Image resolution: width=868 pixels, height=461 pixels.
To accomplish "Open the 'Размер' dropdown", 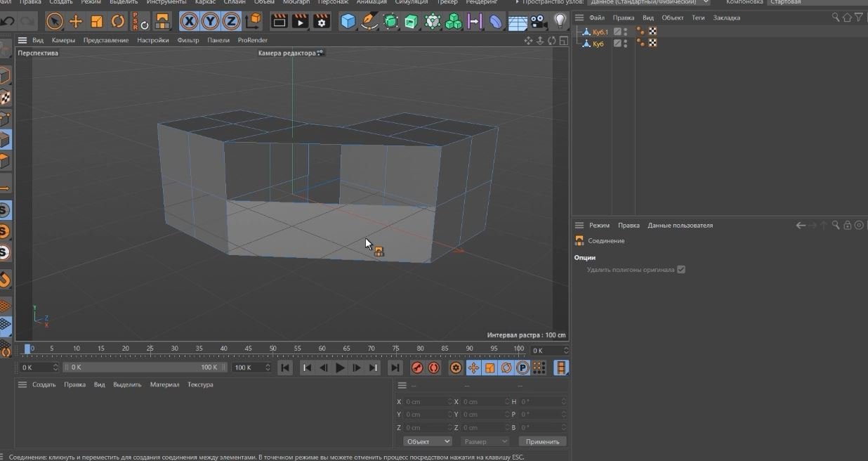I will click(485, 441).
